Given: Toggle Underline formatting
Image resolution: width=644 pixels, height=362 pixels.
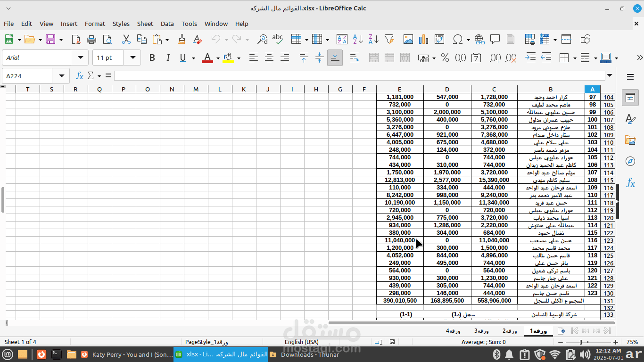Looking at the screenshot, I should [183, 58].
